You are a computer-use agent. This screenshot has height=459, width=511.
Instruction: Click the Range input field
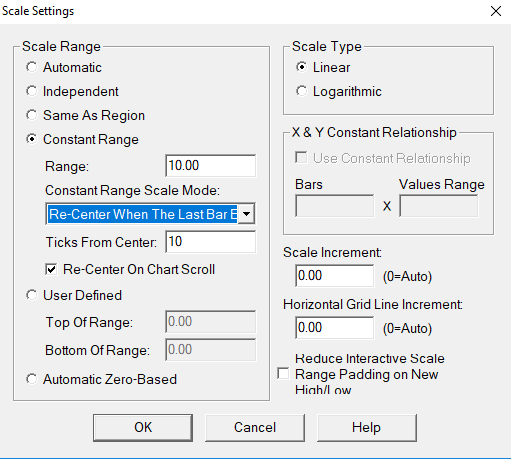(x=211, y=166)
